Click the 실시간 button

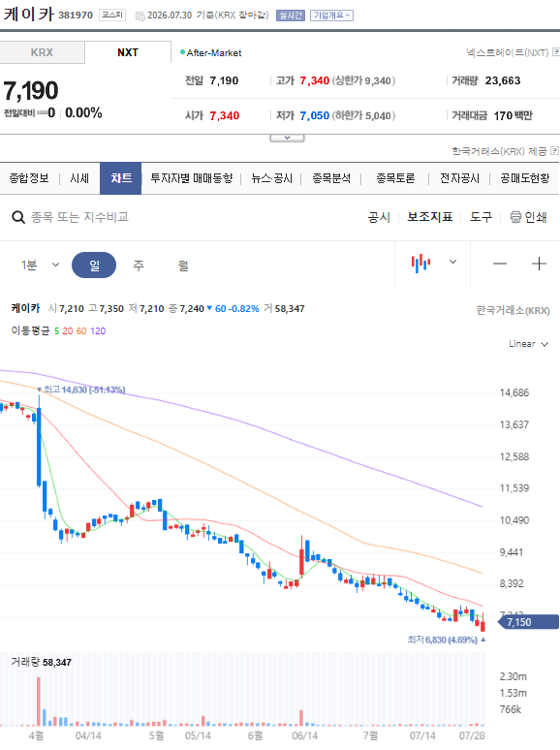[x=291, y=16]
